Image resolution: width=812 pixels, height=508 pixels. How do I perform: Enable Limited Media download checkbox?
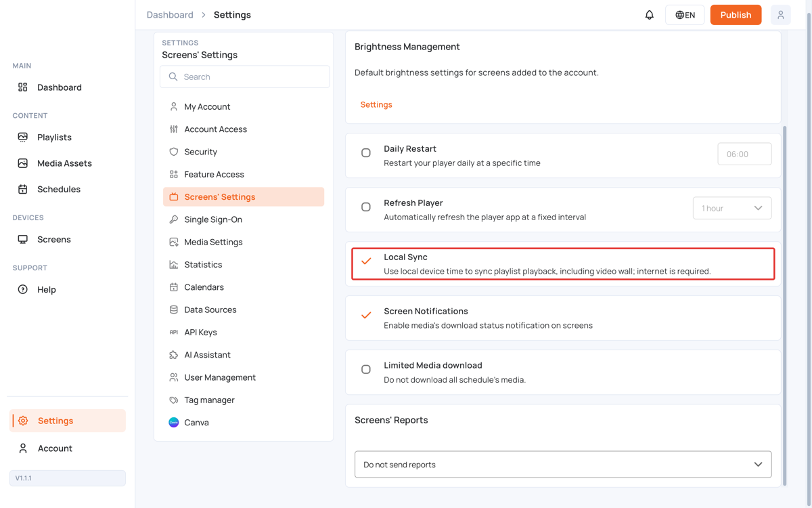click(366, 370)
